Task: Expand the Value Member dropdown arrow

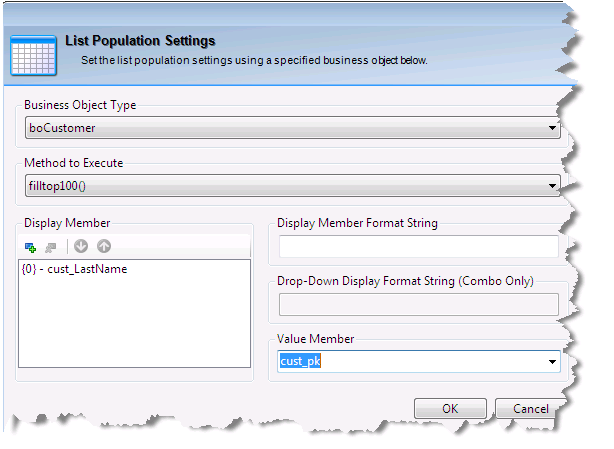Action: point(551,362)
